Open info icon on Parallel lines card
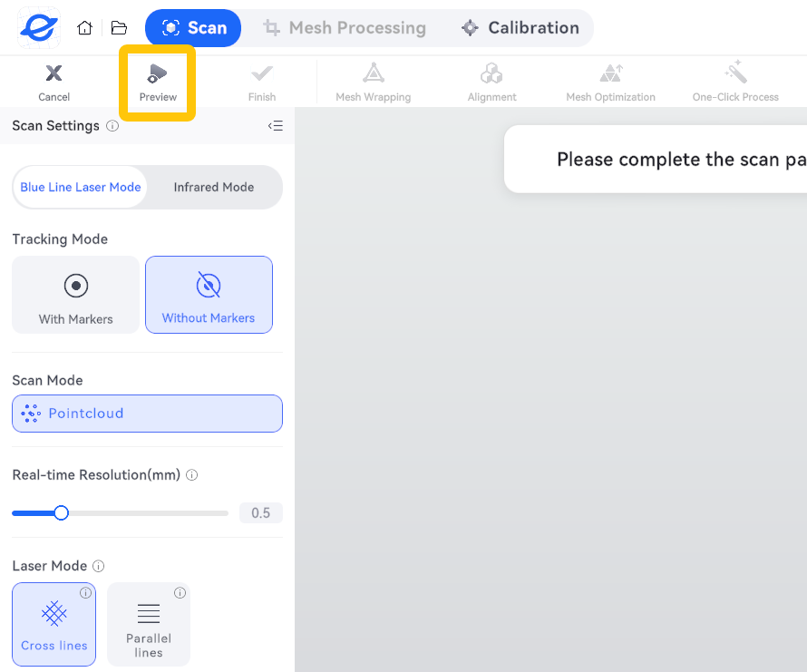This screenshot has height=672, width=807. click(180, 593)
